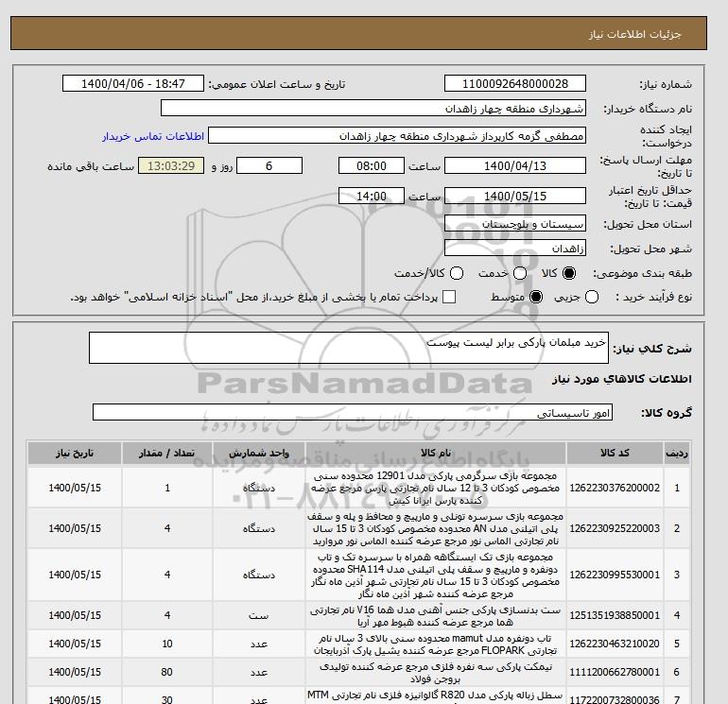Click item name مجموعه بازی سرسره تونلی
This screenshot has height=704, width=728.
coord(436,528)
